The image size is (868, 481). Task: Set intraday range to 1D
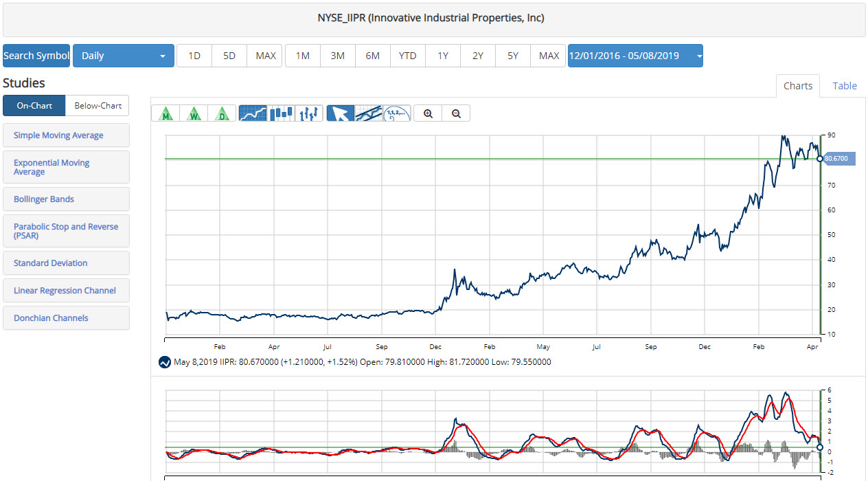tap(194, 56)
